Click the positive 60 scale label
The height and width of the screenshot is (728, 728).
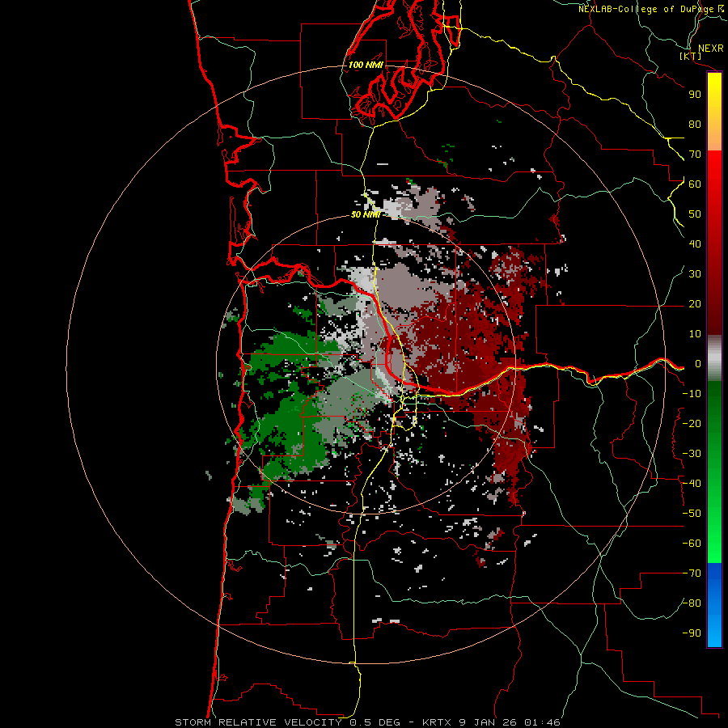coord(695,184)
